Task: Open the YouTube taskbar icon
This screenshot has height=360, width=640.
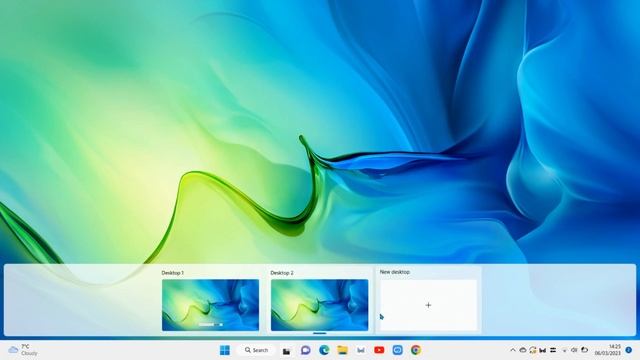Action: click(x=379, y=350)
